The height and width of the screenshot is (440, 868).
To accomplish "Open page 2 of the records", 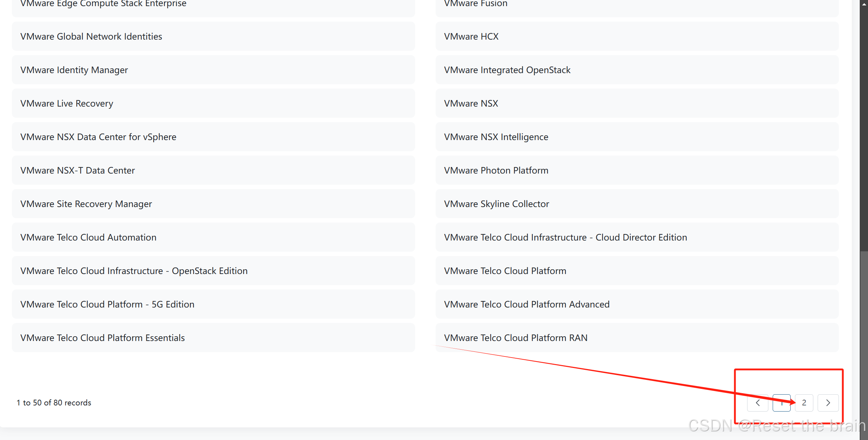I will click(804, 403).
